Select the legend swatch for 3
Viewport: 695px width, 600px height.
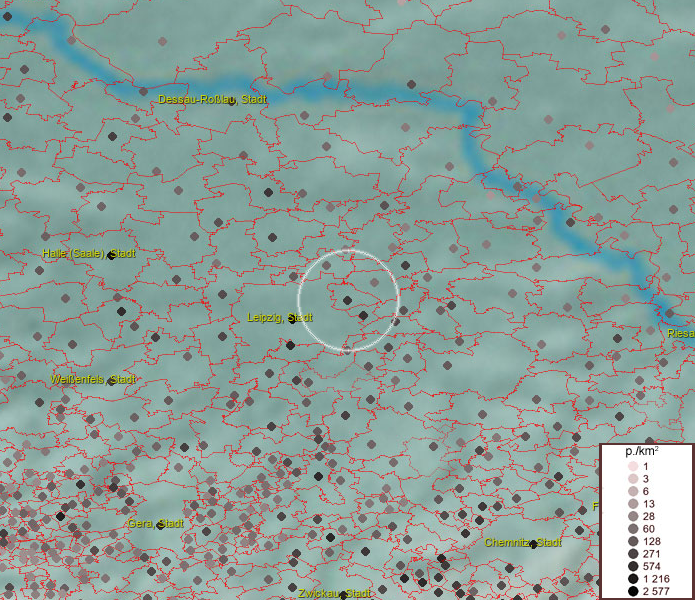[632, 480]
